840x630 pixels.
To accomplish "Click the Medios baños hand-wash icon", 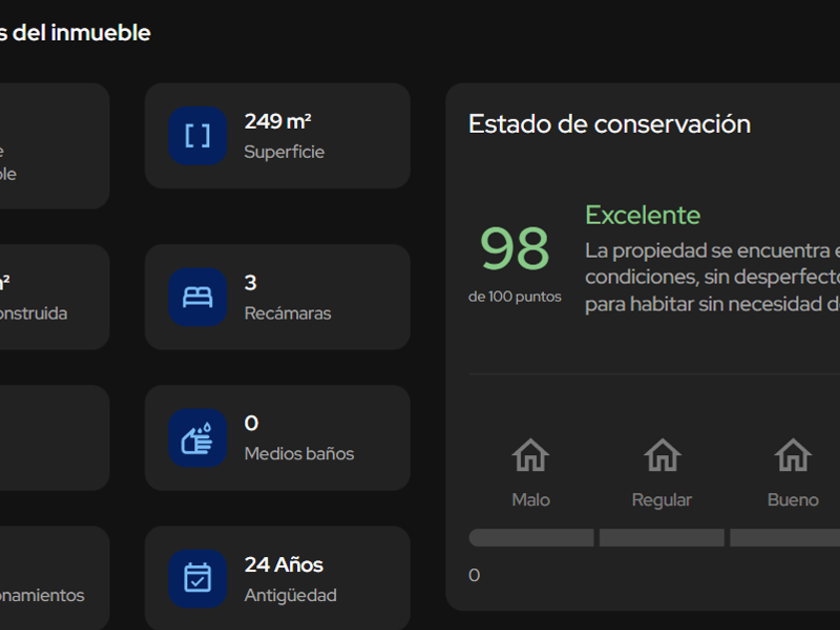I will [x=198, y=438].
